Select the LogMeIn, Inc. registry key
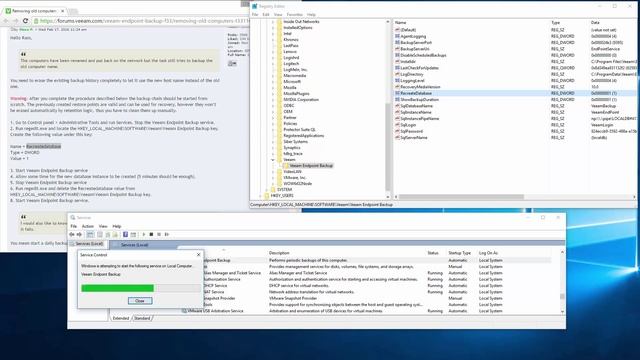This screenshot has height=360, width=640. point(295,69)
